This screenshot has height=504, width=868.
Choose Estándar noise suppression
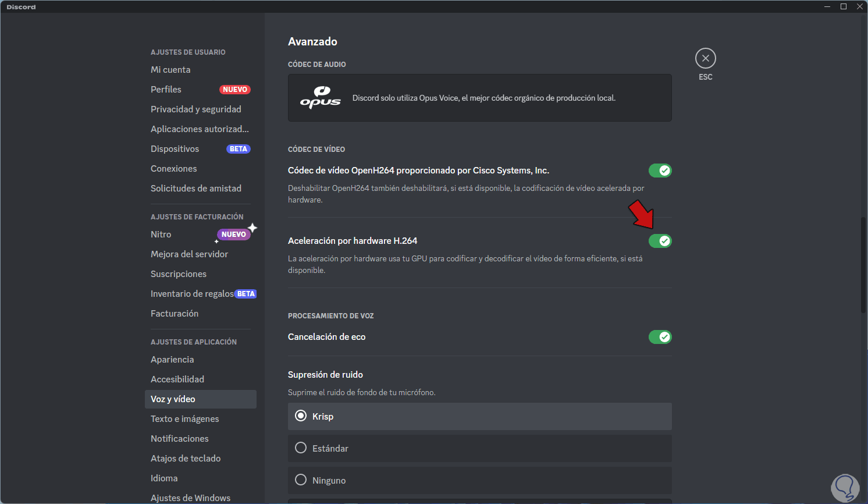click(x=301, y=448)
